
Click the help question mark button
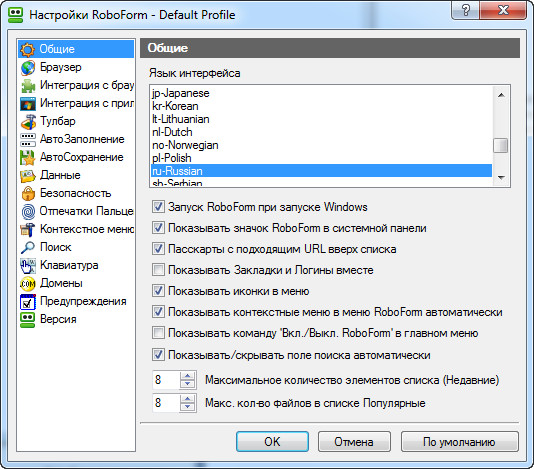tap(465, 10)
